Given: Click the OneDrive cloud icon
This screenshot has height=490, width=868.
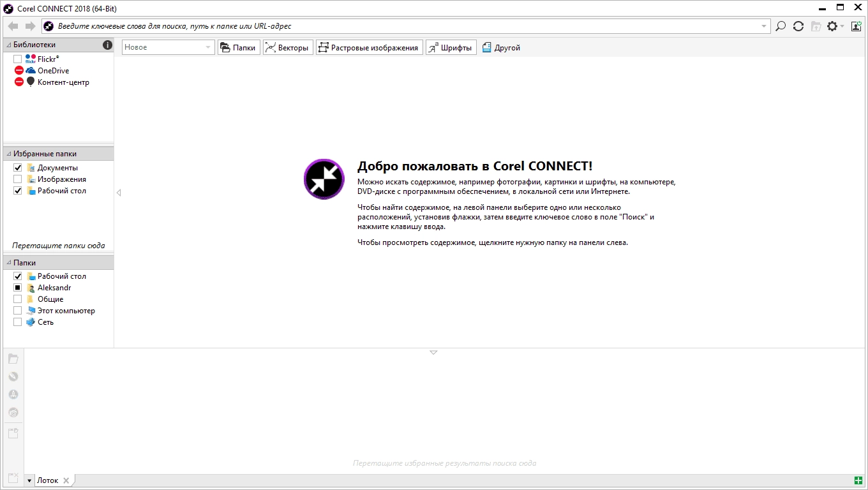Looking at the screenshot, I should 31,70.
